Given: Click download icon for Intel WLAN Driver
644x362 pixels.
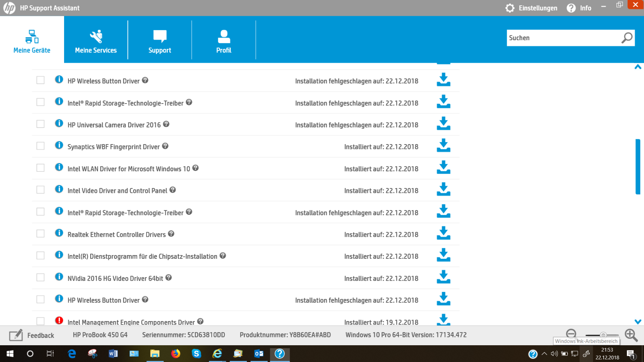Looking at the screenshot, I should [x=443, y=168].
